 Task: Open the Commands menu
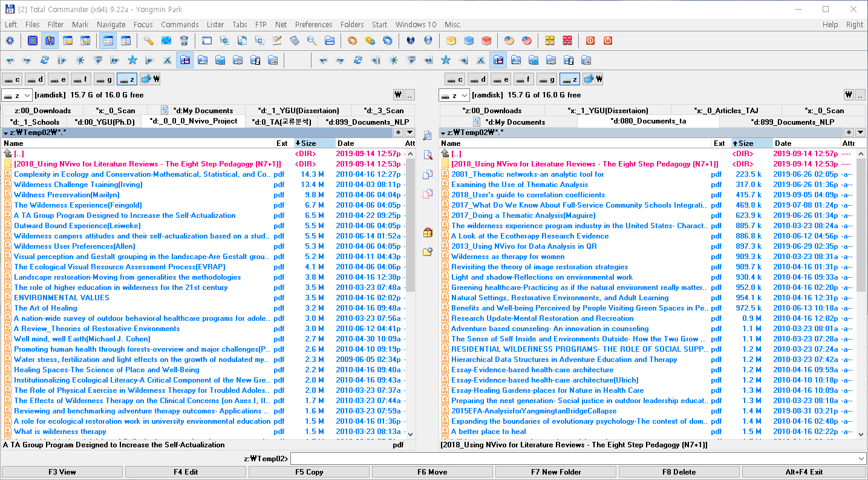point(180,25)
